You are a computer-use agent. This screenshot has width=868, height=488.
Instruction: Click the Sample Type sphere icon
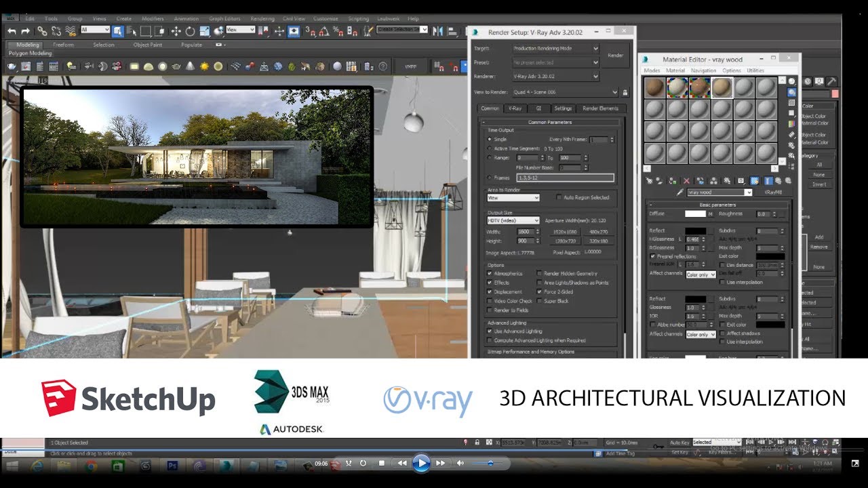791,81
